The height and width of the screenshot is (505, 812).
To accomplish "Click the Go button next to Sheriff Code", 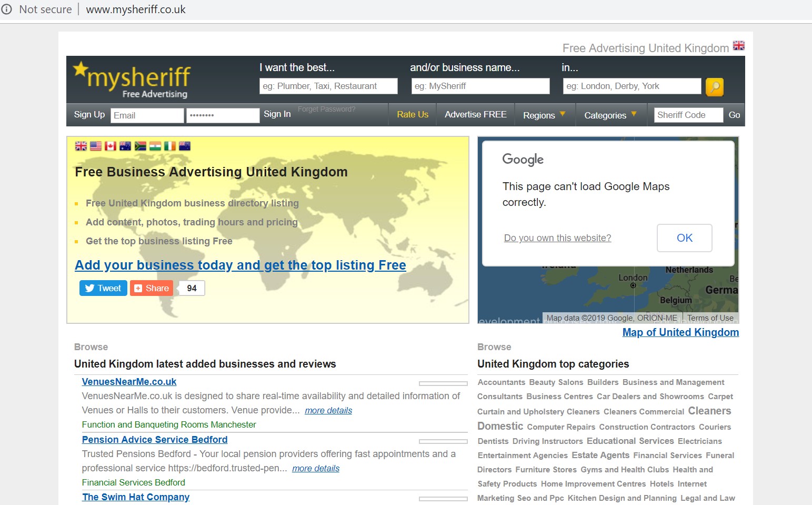I will (x=734, y=115).
